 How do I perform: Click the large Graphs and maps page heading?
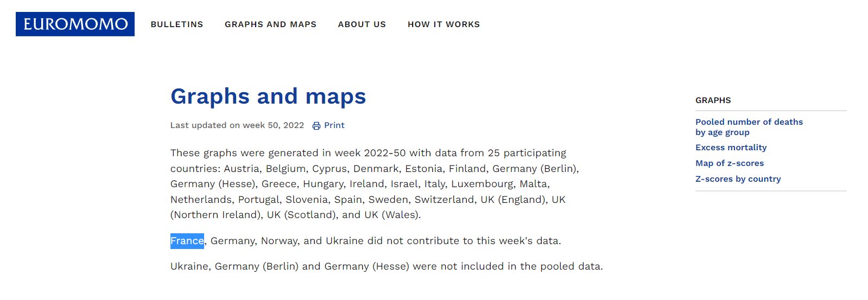(268, 97)
